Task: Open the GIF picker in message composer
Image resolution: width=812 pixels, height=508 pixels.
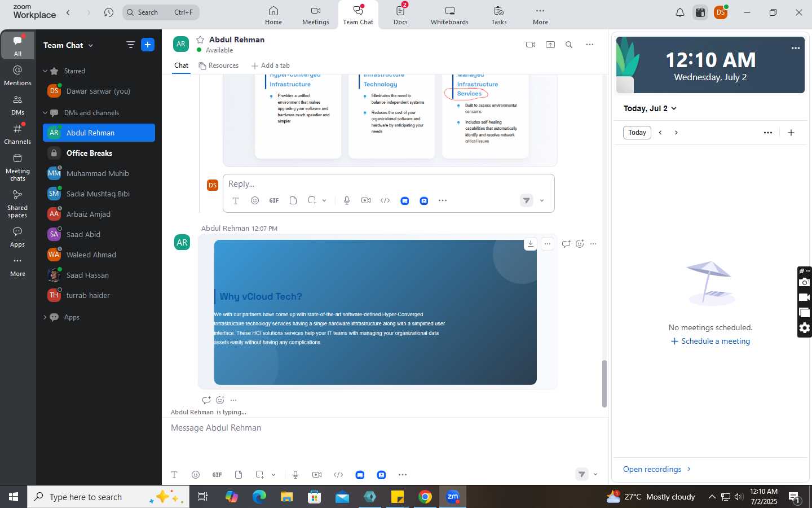Action: 217,475
